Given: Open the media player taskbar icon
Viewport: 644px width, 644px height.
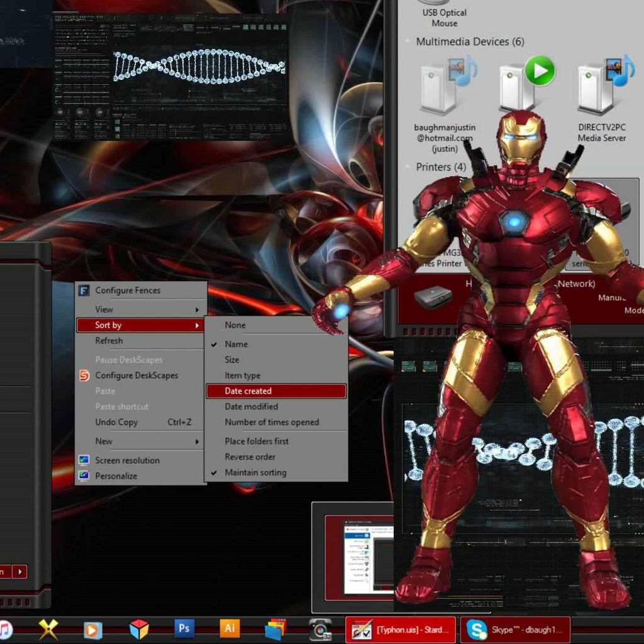Looking at the screenshot, I should [93, 629].
